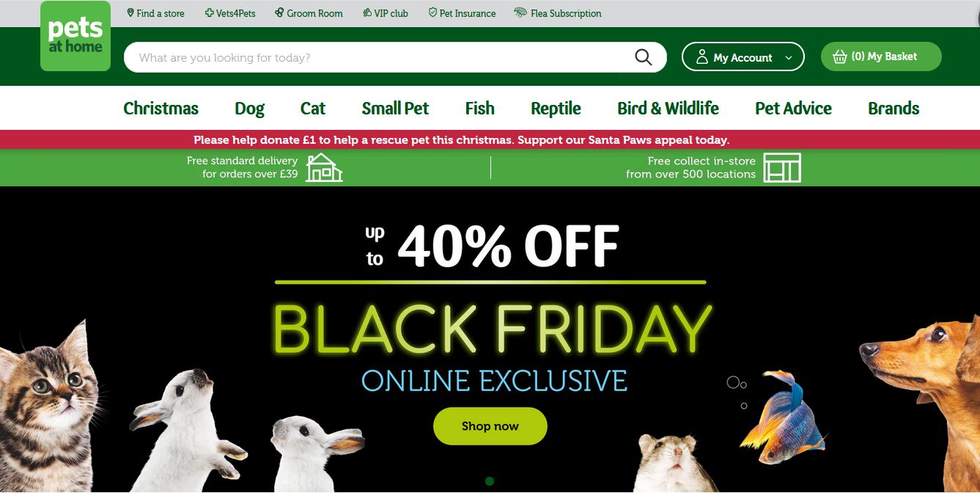Click the Find a store pin icon
This screenshot has width=980, height=493.
pyautogui.click(x=130, y=13)
